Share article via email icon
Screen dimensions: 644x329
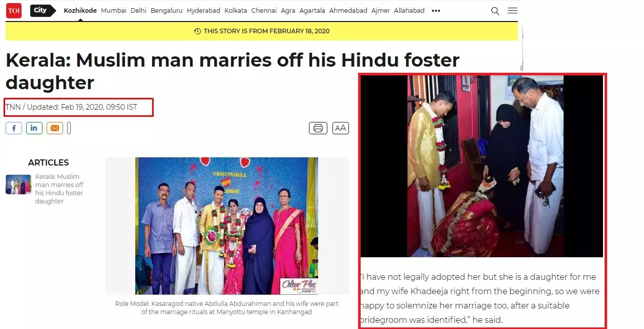tap(54, 128)
